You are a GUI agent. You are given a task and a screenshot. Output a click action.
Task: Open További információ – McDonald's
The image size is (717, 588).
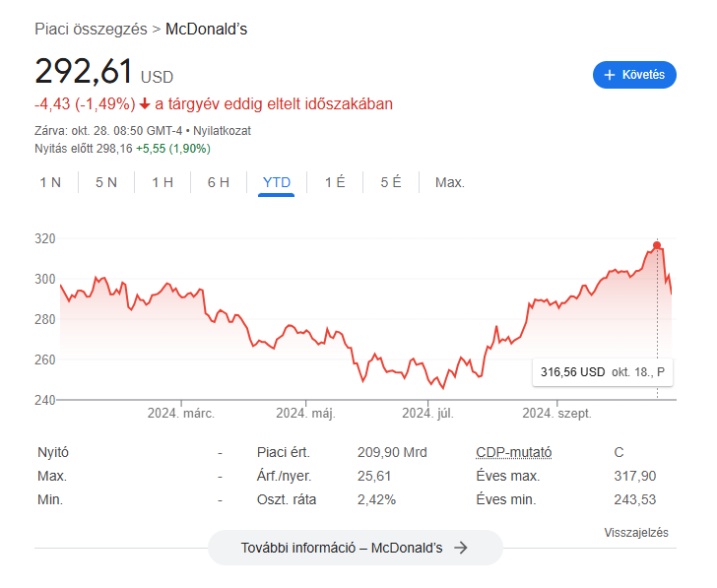(x=356, y=548)
